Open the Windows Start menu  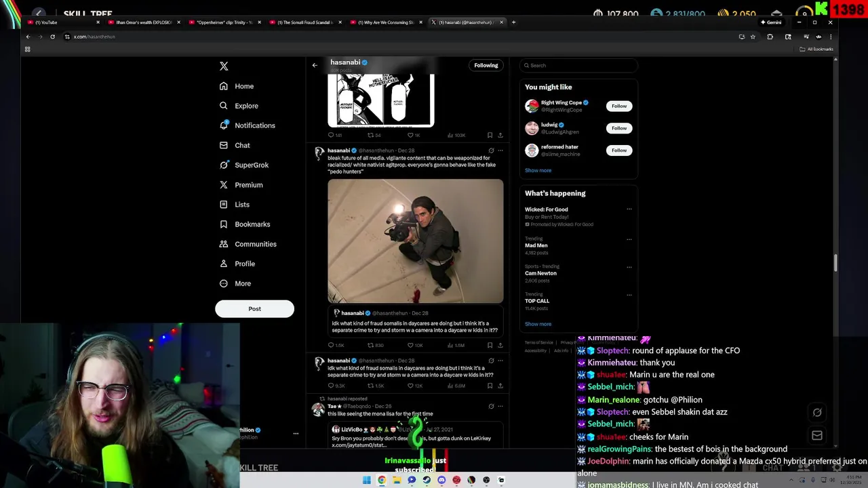point(367,480)
